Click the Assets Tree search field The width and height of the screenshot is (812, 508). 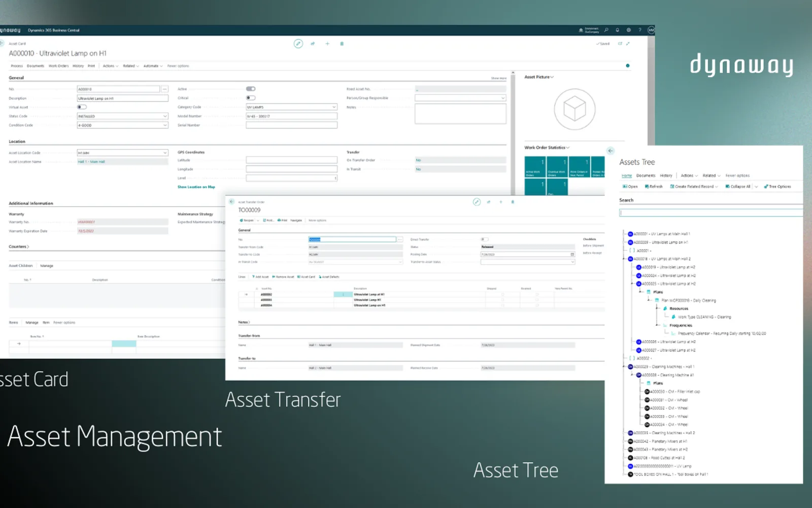click(710, 213)
